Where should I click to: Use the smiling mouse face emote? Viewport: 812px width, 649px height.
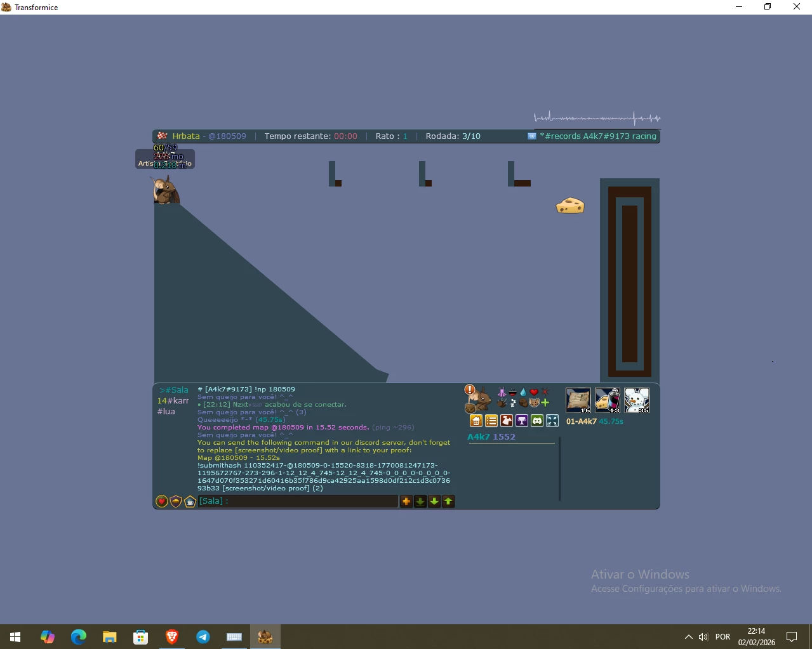[x=534, y=403]
